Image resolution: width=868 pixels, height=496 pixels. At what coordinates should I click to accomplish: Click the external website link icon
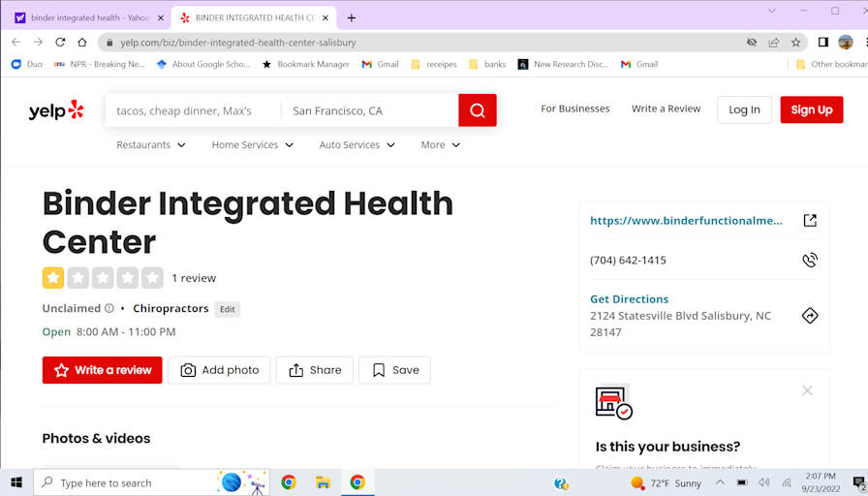coord(809,220)
